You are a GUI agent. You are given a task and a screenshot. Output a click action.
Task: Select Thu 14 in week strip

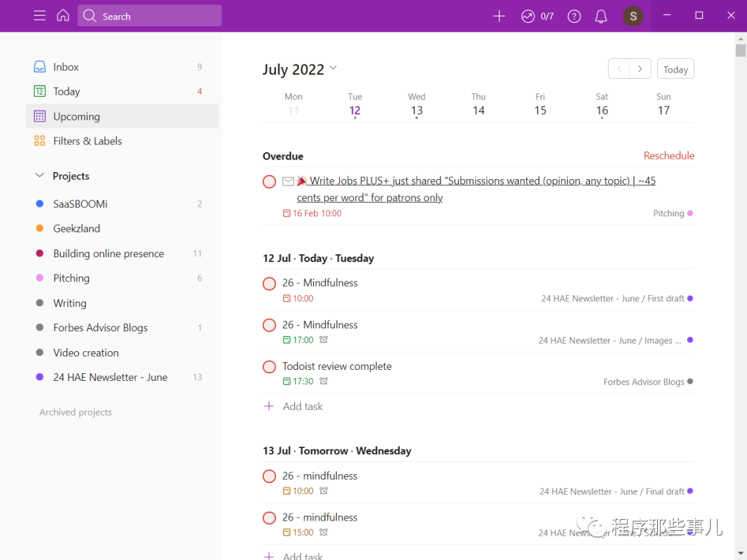tap(479, 105)
